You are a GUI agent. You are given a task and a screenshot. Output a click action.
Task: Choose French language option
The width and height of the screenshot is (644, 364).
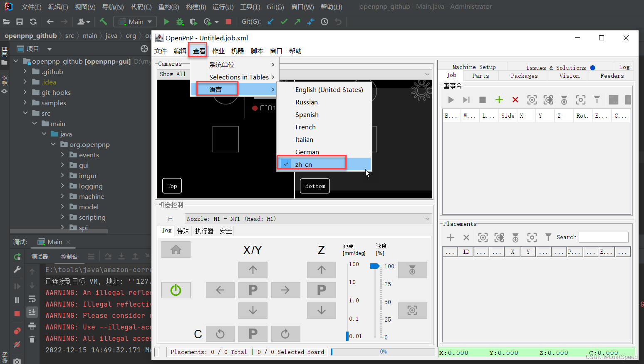(324, 127)
